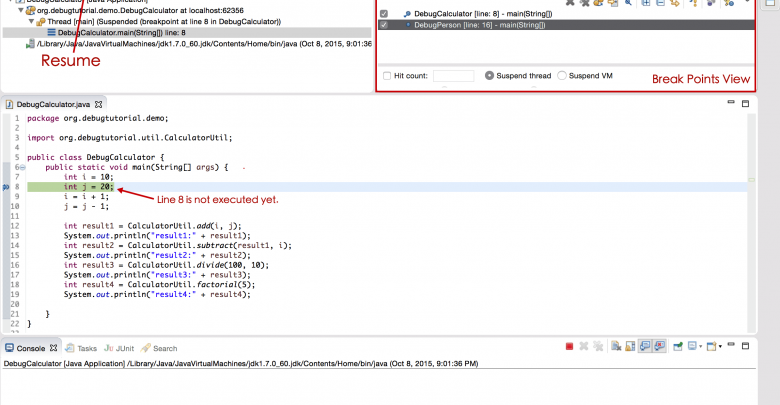Toggle Show Console When Standard Out Changes
This screenshot has width=780, height=405.
pyautogui.click(x=645, y=346)
